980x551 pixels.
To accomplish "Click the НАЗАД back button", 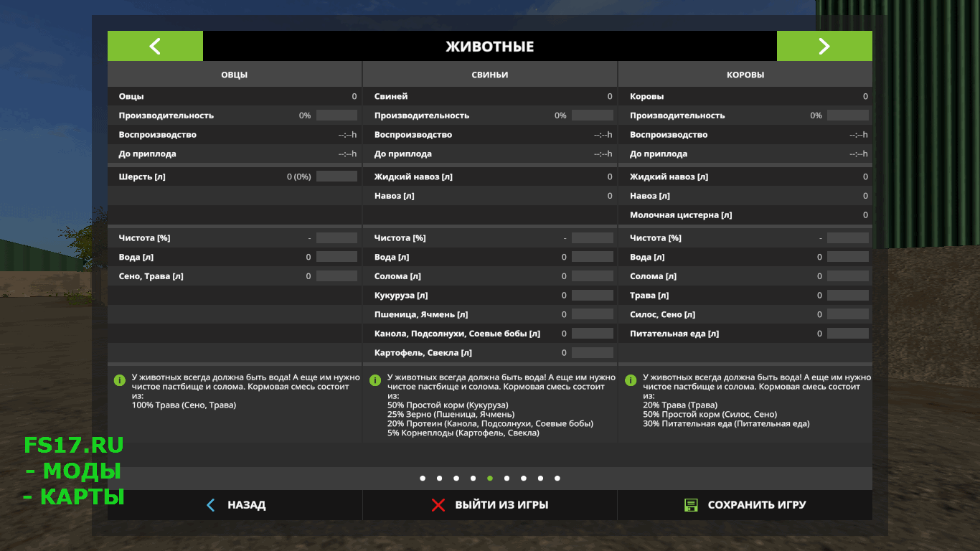I will point(235,505).
